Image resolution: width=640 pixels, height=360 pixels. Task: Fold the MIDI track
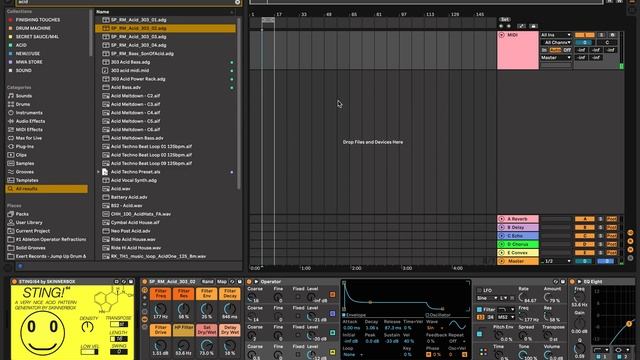502,35
